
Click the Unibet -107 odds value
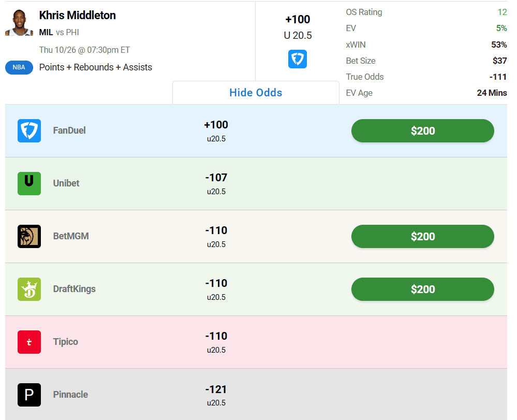click(216, 178)
